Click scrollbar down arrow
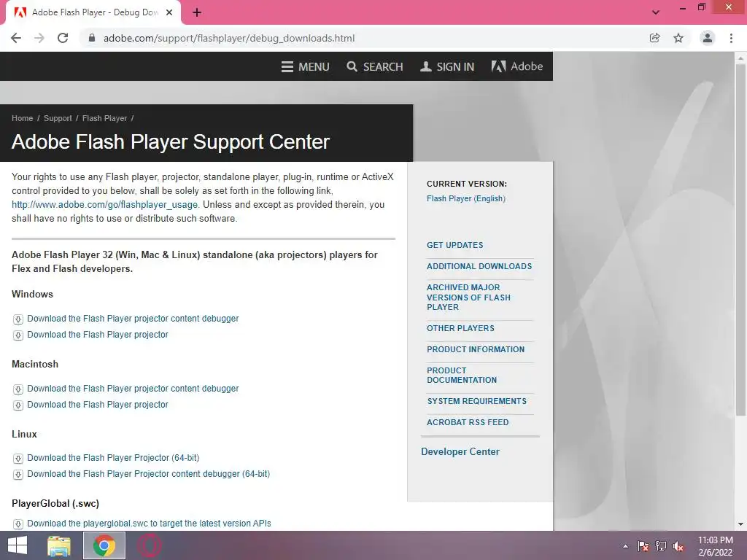 (740, 524)
